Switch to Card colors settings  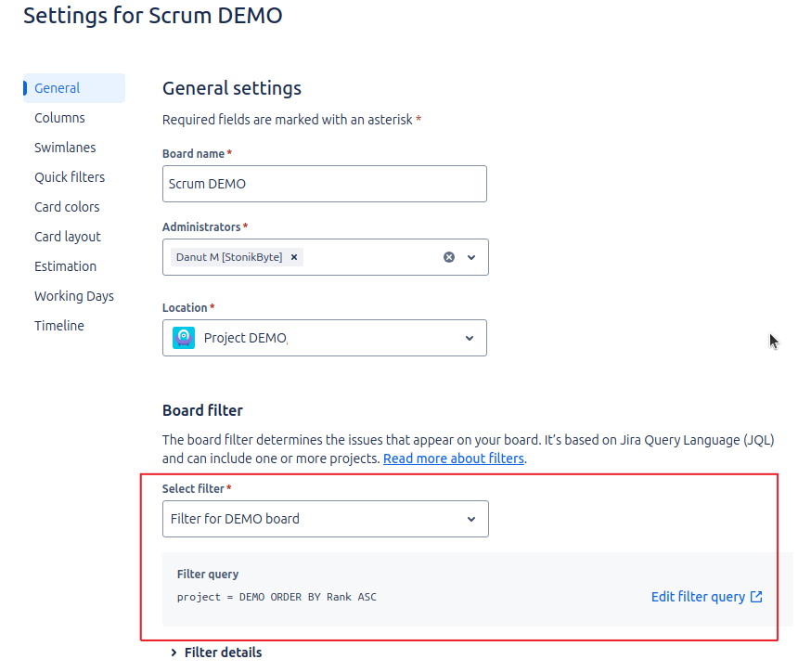67,207
